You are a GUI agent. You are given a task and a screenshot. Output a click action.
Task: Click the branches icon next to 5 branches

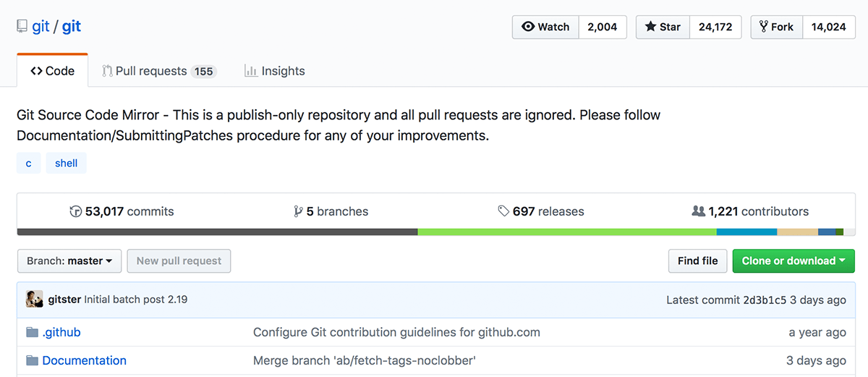[298, 212]
